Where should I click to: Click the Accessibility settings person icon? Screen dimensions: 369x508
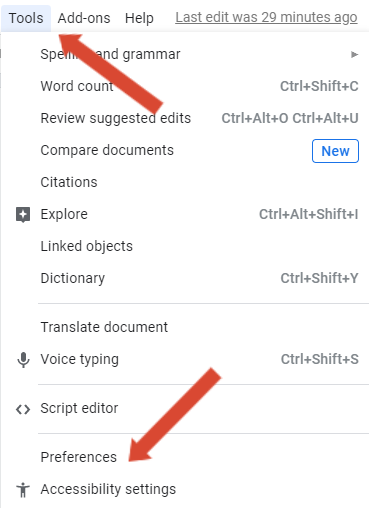[23, 490]
